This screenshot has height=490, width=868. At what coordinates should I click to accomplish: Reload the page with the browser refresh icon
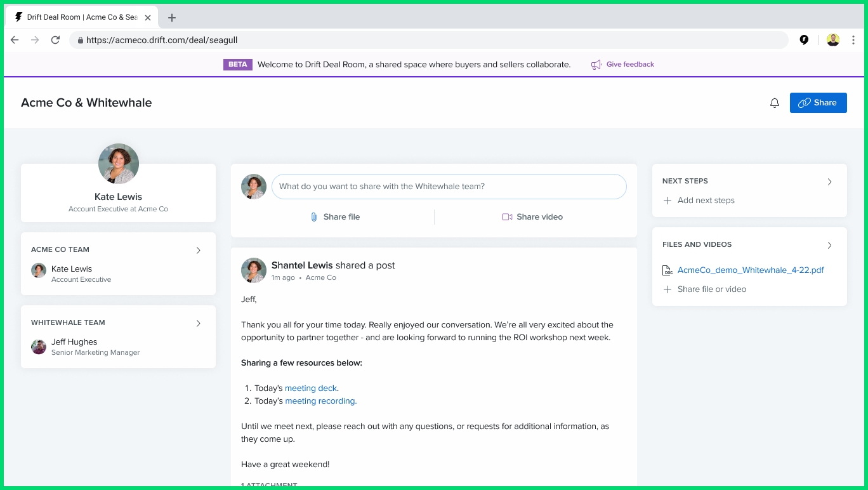coord(55,40)
